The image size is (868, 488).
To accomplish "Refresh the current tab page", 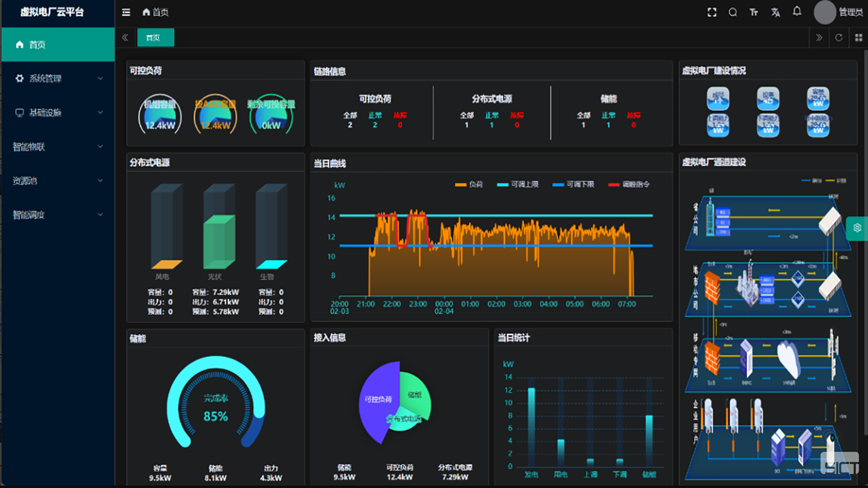I will click(x=839, y=38).
